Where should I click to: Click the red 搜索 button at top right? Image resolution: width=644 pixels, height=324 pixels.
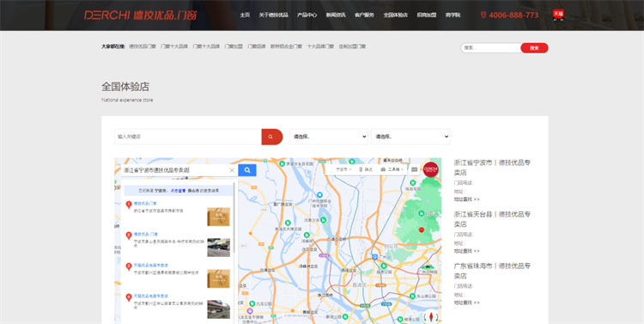534,48
